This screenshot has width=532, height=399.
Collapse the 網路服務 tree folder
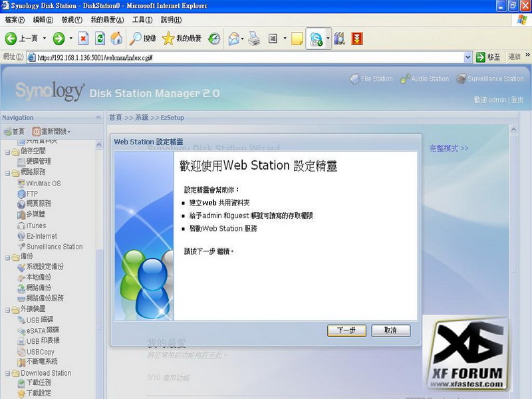[7, 174]
